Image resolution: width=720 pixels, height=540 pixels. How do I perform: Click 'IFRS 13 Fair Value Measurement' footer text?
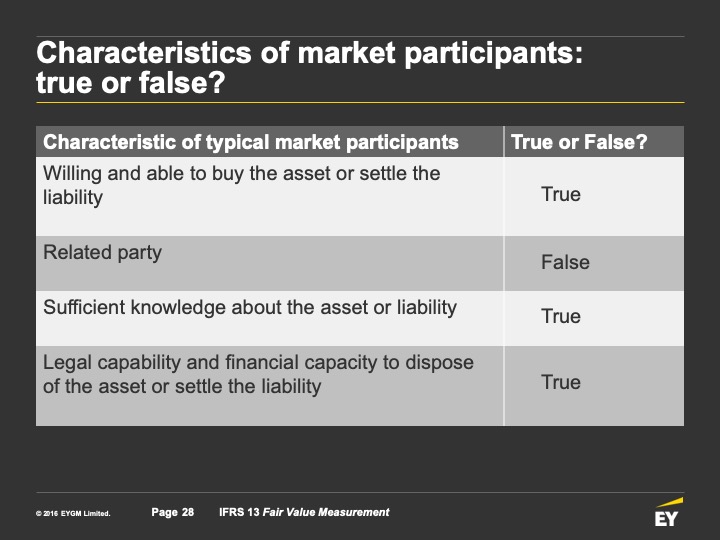pyautogui.click(x=304, y=512)
